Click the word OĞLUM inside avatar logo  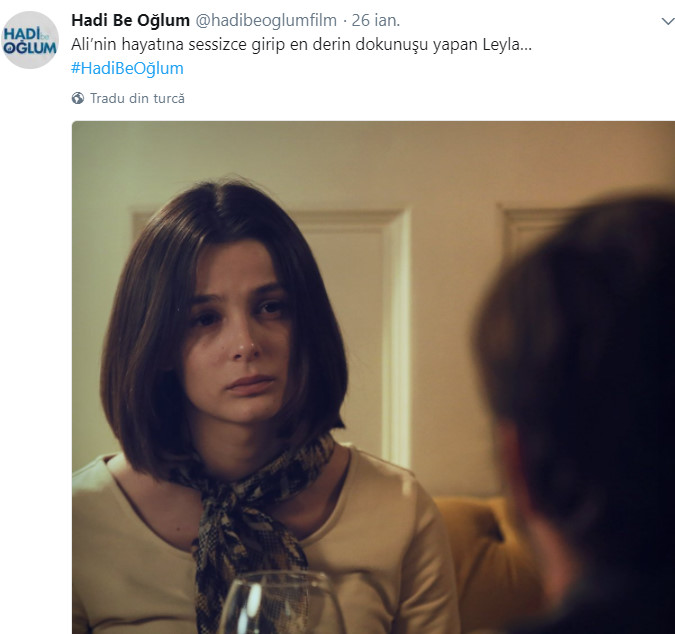click(30, 48)
